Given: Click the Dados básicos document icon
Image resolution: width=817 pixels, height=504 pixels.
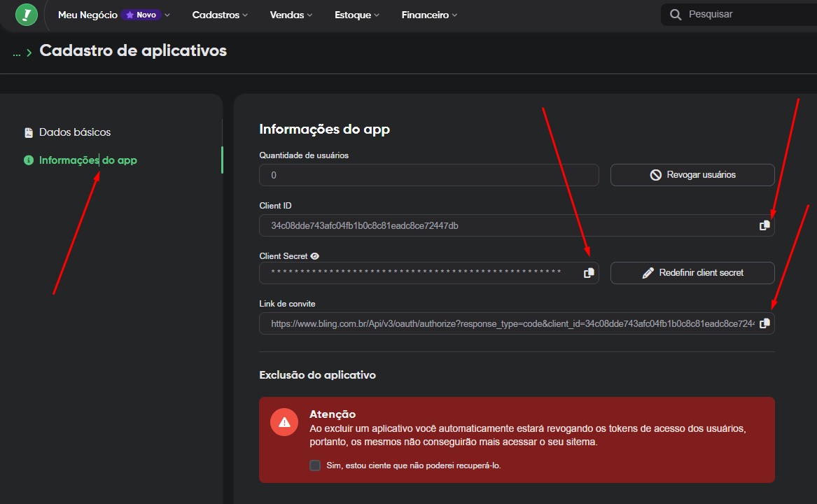Looking at the screenshot, I should tap(29, 132).
